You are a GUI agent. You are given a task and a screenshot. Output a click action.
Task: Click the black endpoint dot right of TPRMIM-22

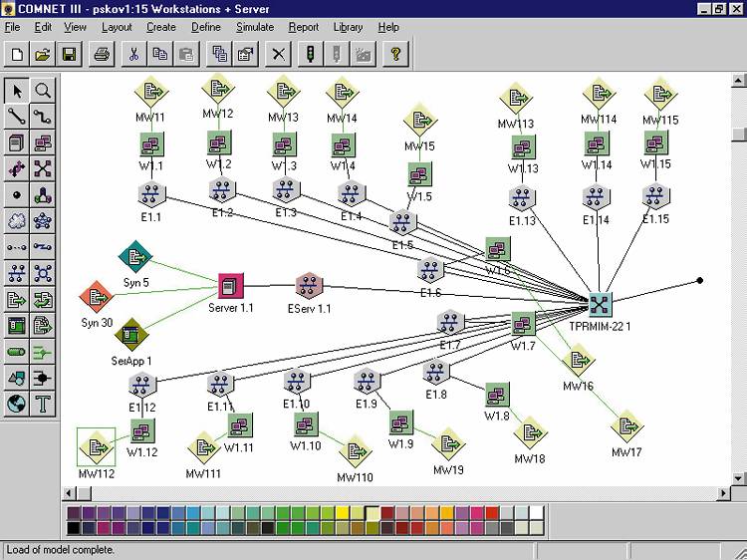699,281
